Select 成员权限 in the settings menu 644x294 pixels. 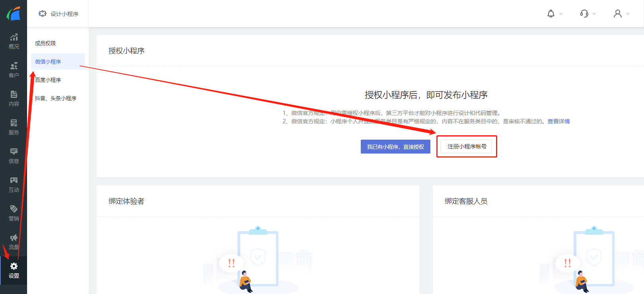pos(45,43)
